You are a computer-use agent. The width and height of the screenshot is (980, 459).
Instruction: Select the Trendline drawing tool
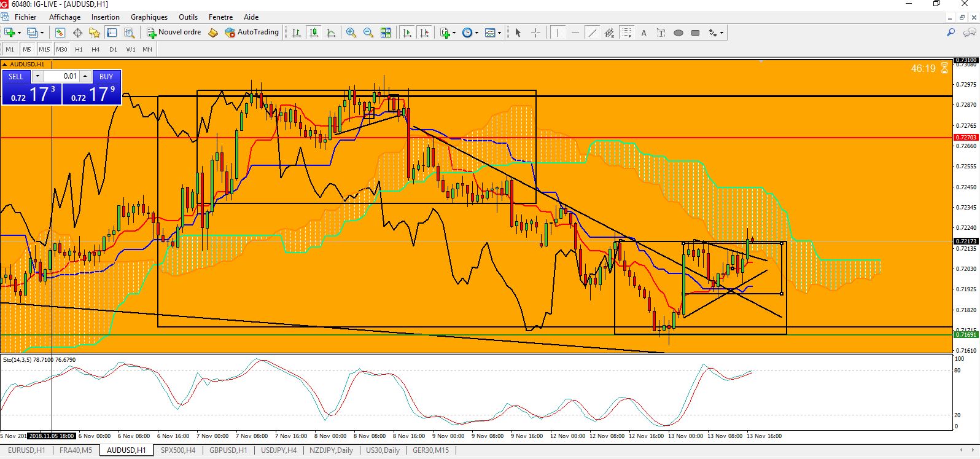click(x=592, y=33)
